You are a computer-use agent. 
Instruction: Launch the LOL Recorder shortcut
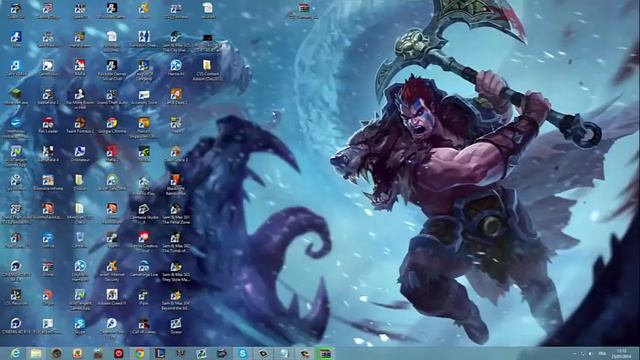click(x=16, y=297)
